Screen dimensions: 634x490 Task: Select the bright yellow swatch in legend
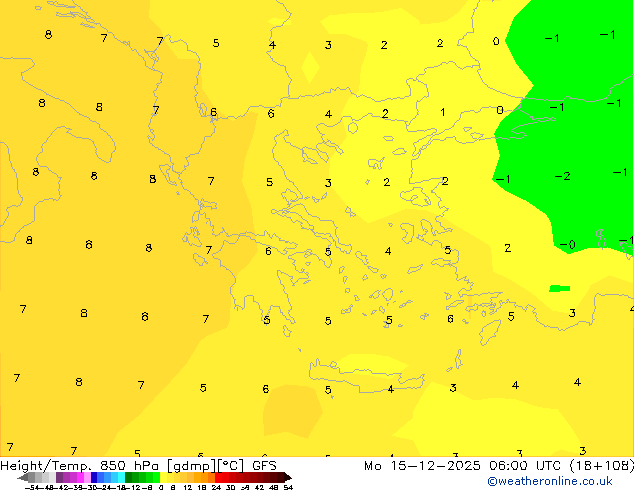coord(163,477)
